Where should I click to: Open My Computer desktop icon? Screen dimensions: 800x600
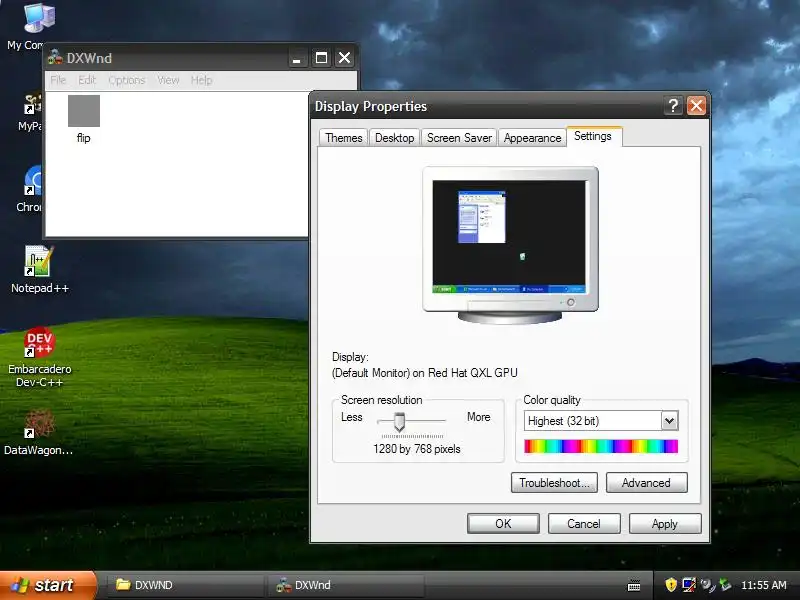[x=39, y=18]
